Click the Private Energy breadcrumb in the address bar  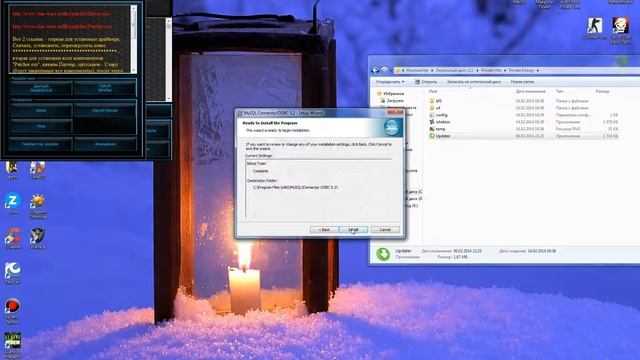521,70
